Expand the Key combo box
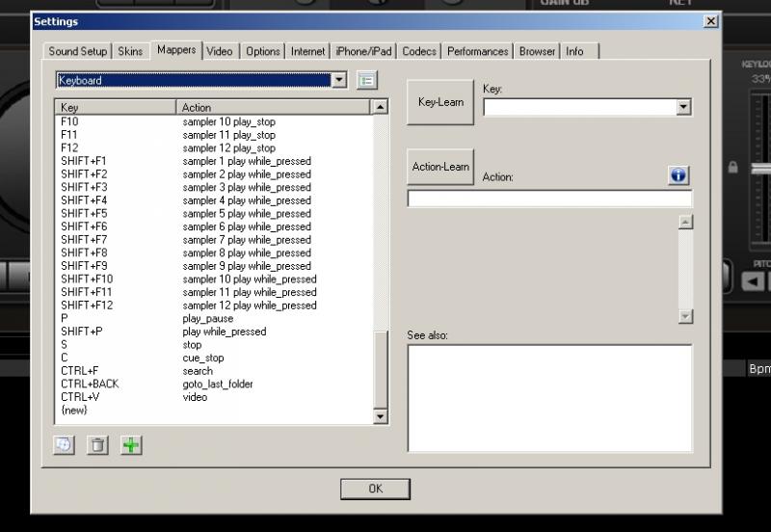The image size is (771, 532). pos(683,107)
